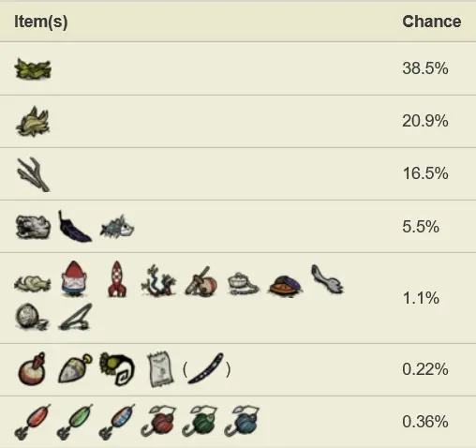
Task: Select the green spoon fishing lure
Action: [75, 422]
